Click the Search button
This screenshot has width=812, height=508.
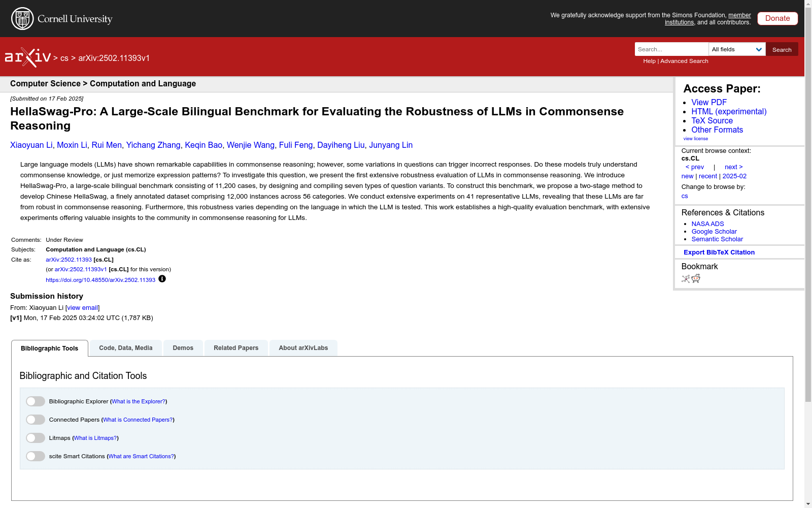coord(782,49)
